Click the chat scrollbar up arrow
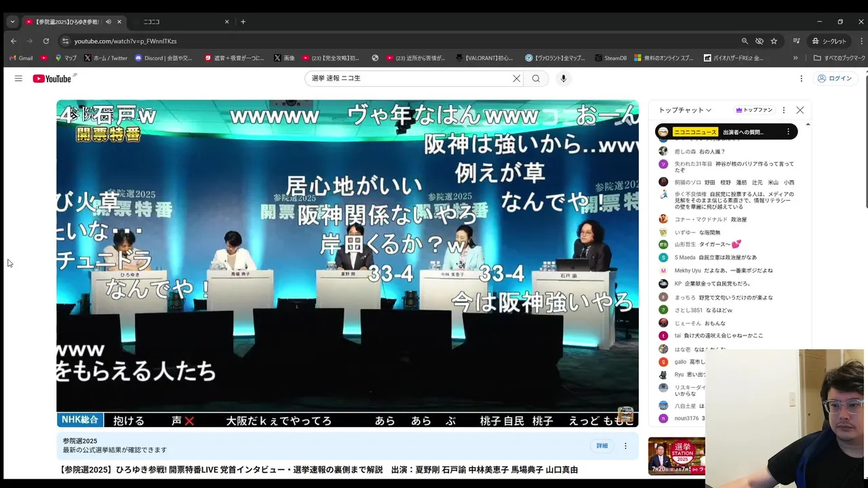This screenshot has width=868, height=488. [x=808, y=125]
